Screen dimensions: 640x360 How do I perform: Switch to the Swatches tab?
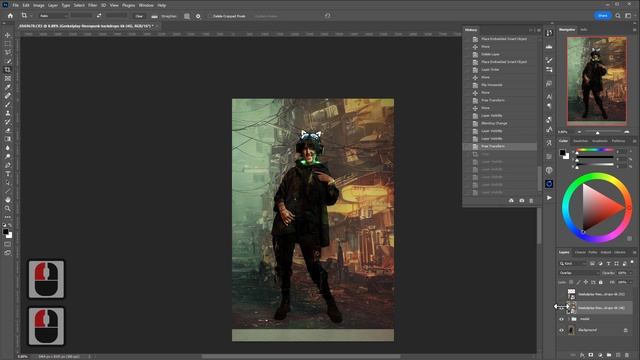(580, 141)
